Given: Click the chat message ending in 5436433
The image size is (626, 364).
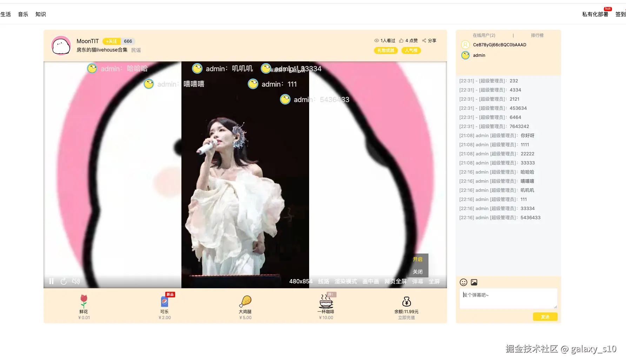Looking at the screenshot, I should (x=500, y=218).
